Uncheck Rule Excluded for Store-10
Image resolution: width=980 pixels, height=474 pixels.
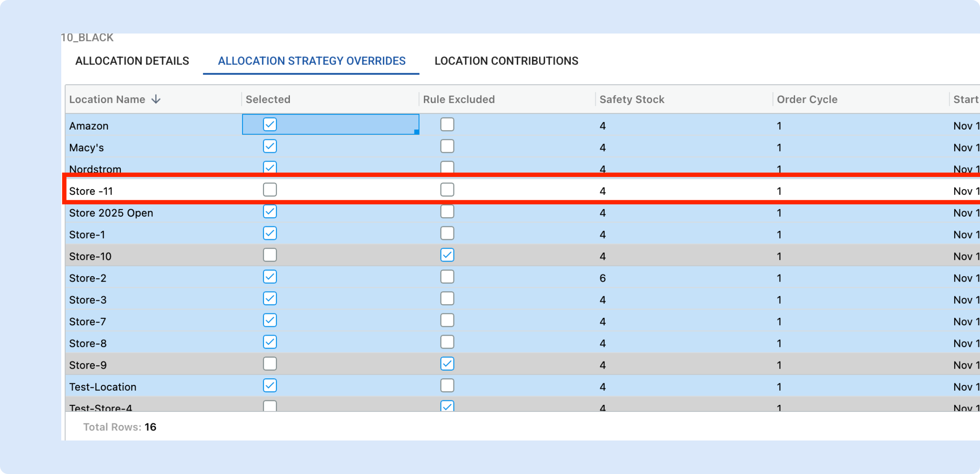pos(447,255)
